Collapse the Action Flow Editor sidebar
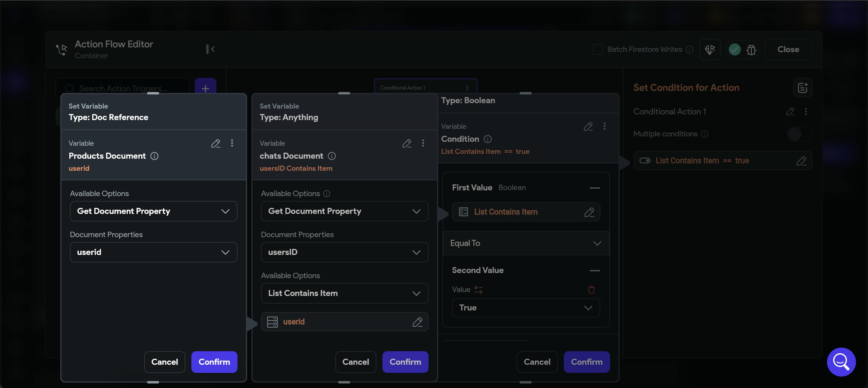The width and height of the screenshot is (868, 388). click(x=210, y=49)
